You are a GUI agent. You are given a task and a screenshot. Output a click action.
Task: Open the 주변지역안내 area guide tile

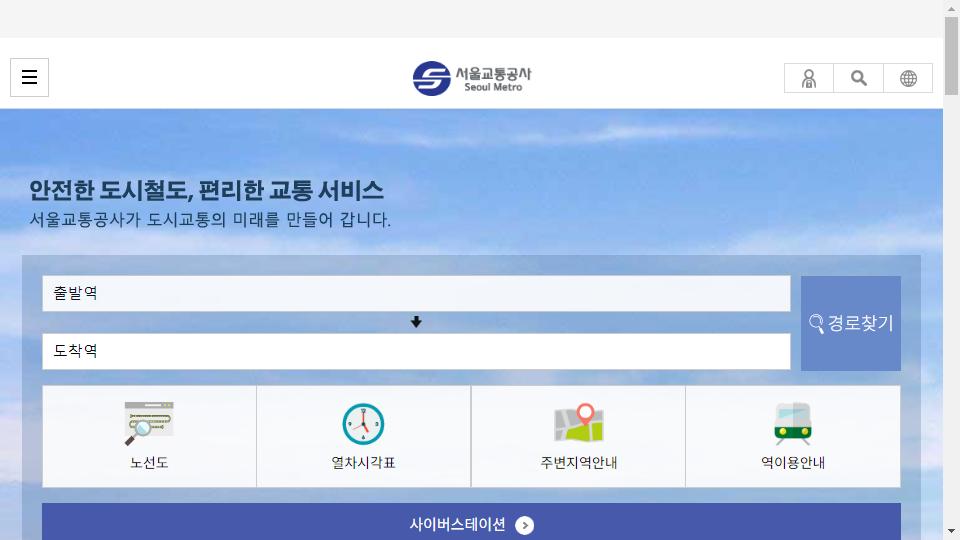click(579, 436)
